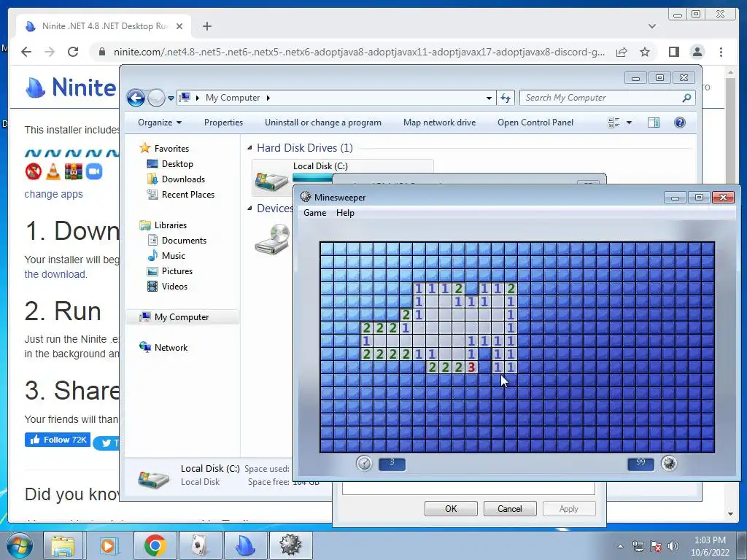The image size is (747, 560).
Task: Select Videos library in the sidebar
Action: tap(174, 286)
